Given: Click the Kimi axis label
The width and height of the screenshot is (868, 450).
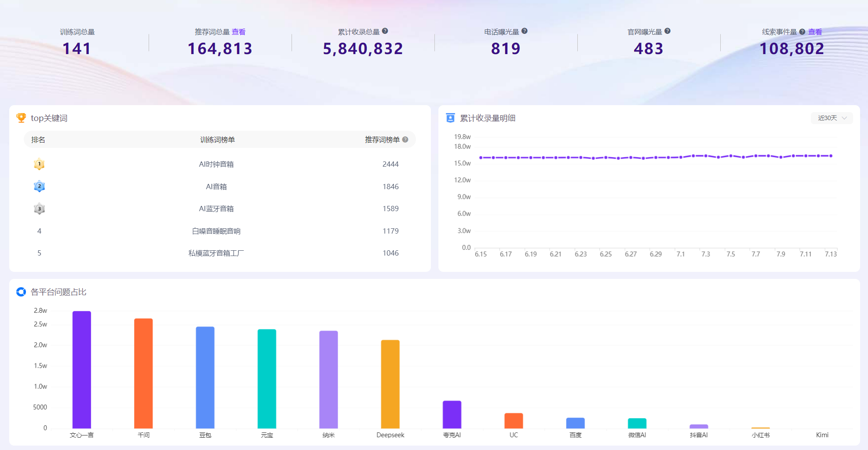Looking at the screenshot, I should 822,435.
